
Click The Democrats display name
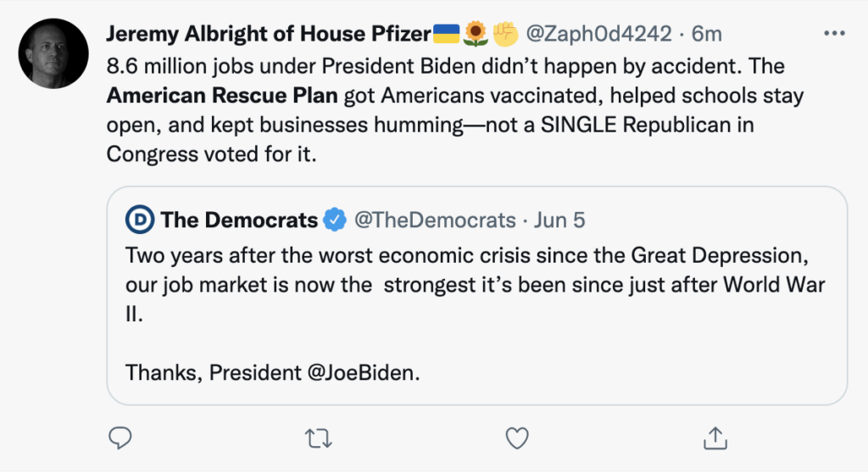tap(239, 220)
